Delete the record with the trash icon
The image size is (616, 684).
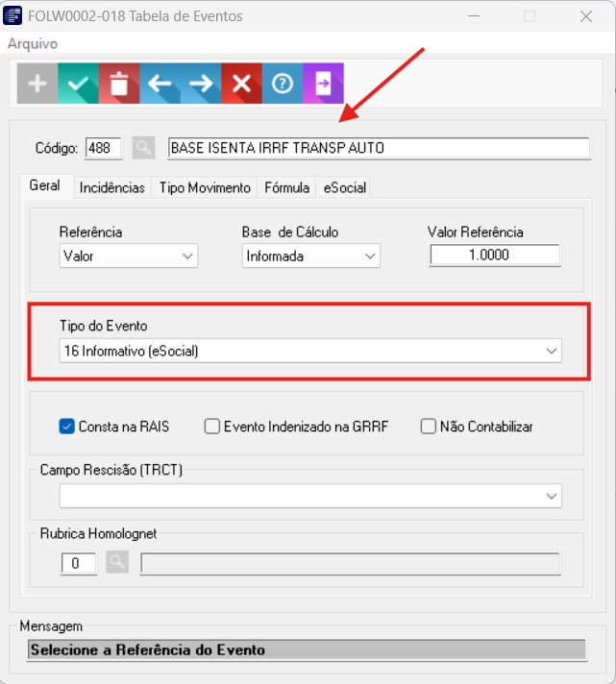119,84
